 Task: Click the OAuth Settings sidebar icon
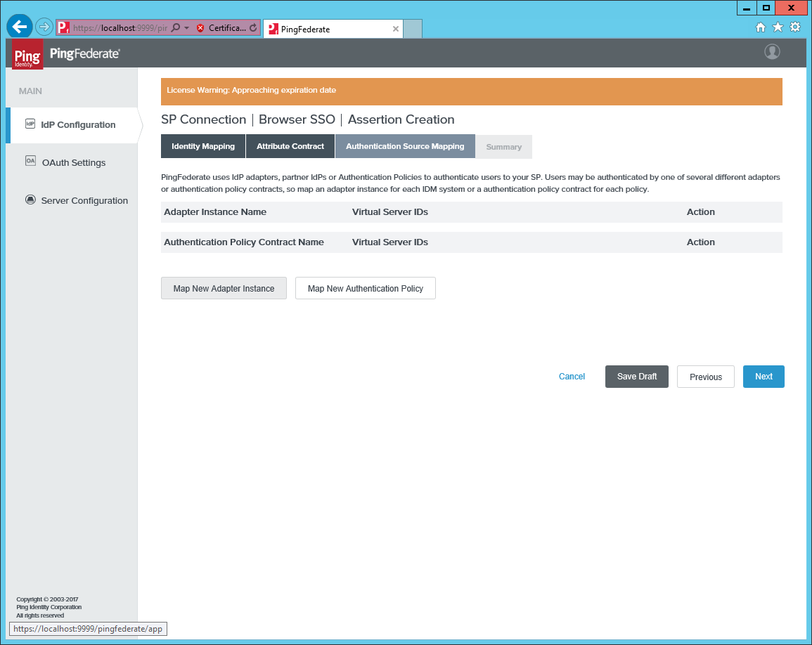pyautogui.click(x=30, y=161)
